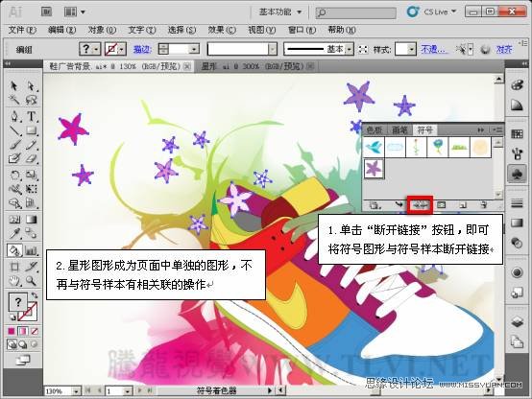Select the Magic Wand tool
Viewport: 532px width, 399px height.
[14, 100]
